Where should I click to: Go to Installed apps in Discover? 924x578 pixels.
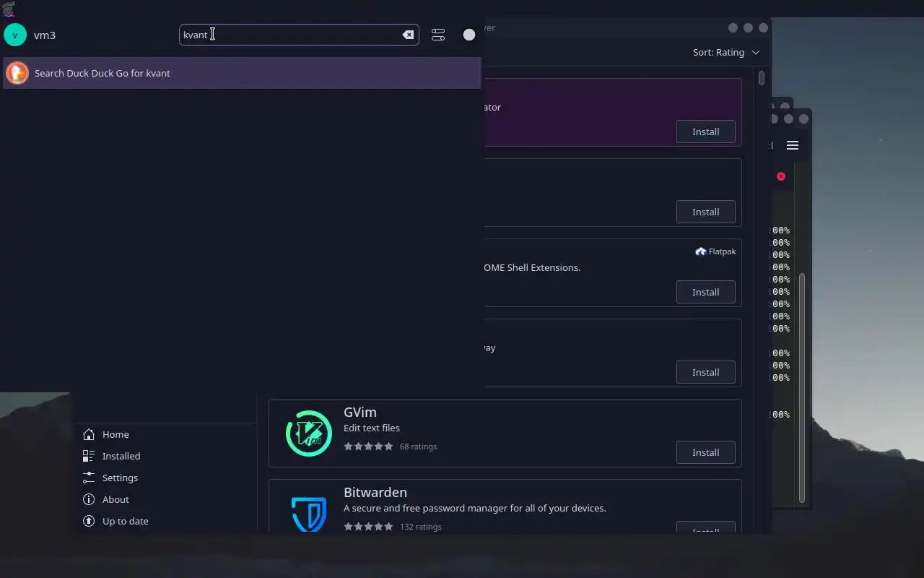[166, 456]
